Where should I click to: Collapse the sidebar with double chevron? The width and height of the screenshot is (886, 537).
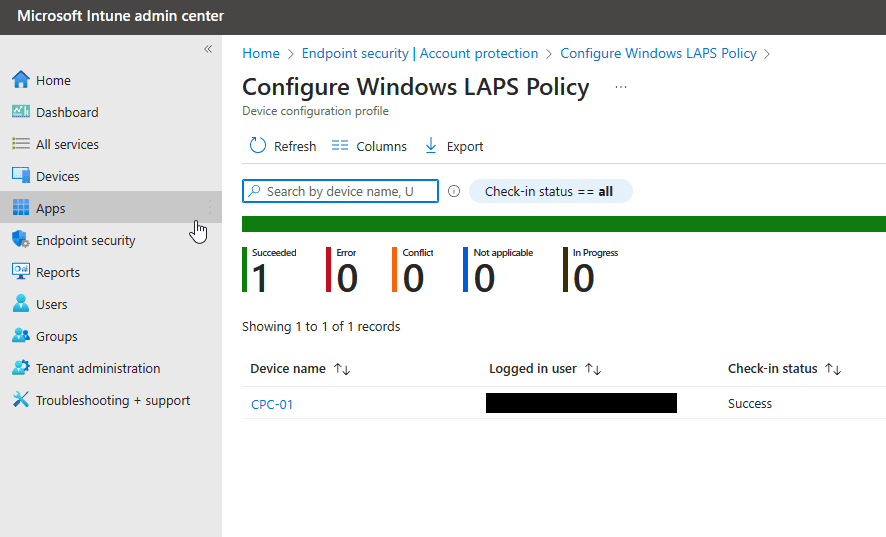pos(208,49)
